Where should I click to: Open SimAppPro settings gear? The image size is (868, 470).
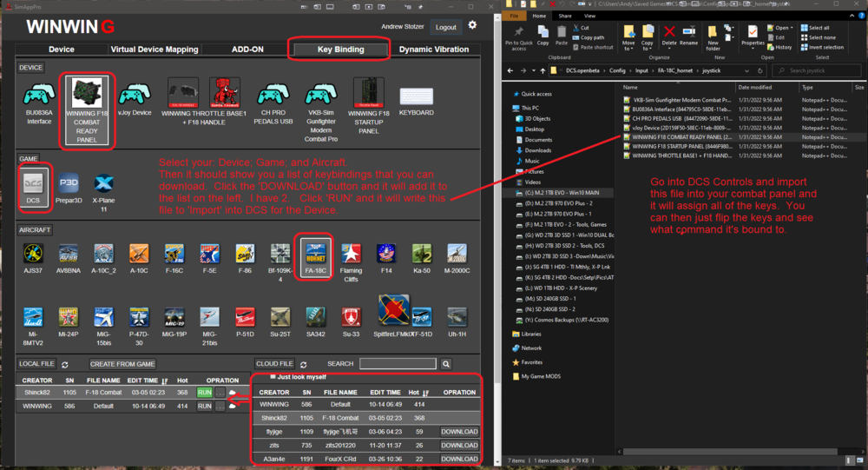click(x=472, y=25)
